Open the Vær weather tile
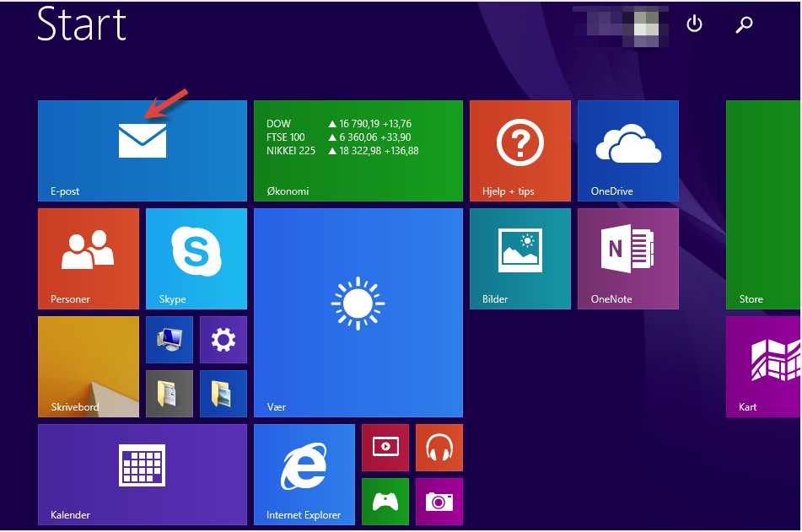The image size is (802, 532). 358,313
